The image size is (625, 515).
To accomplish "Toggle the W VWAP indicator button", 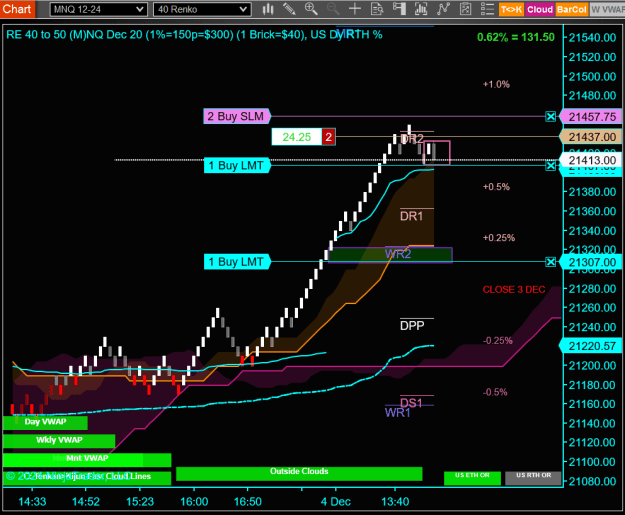I will (x=607, y=9).
